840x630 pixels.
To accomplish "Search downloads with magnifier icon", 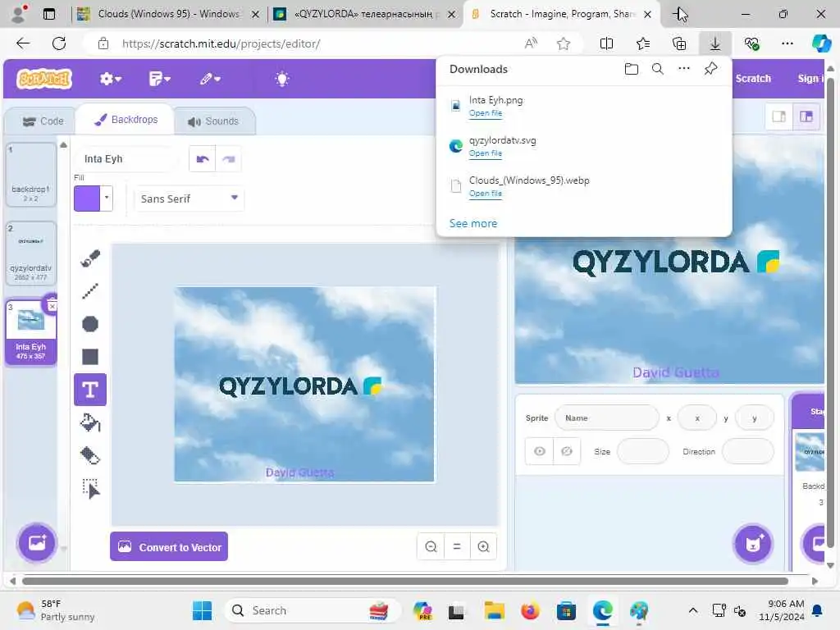I will (x=658, y=69).
